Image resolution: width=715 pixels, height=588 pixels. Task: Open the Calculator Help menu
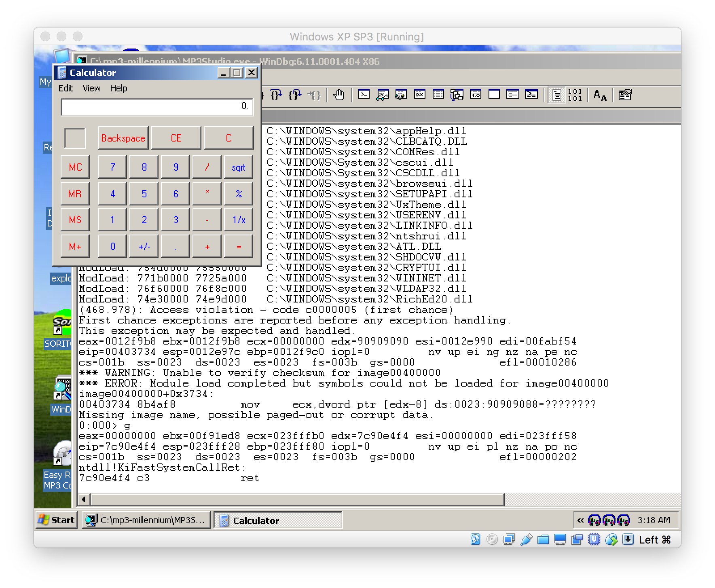pyautogui.click(x=118, y=88)
